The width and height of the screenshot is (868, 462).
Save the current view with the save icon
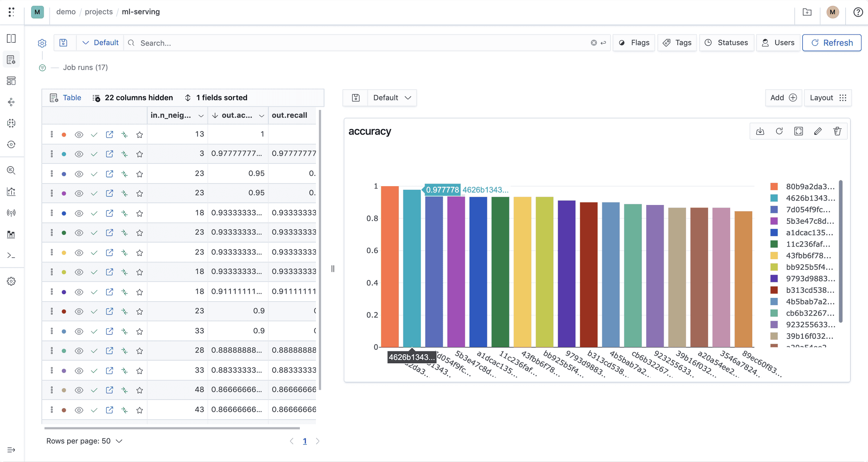(64, 43)
